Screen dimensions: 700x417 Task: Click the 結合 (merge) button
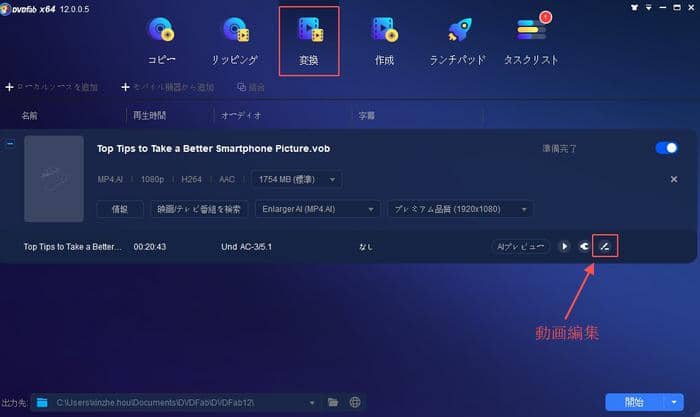point(251,87)
